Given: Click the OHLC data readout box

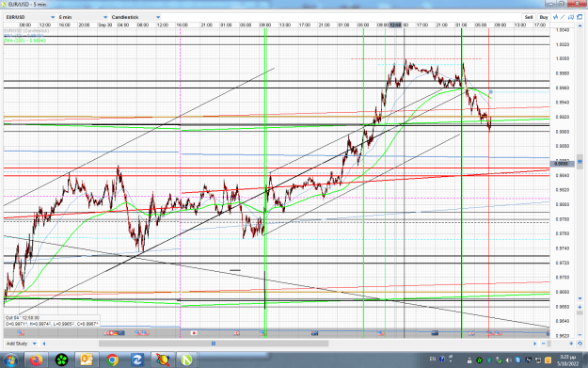Looking at the screenshot, I should [52, 321].
